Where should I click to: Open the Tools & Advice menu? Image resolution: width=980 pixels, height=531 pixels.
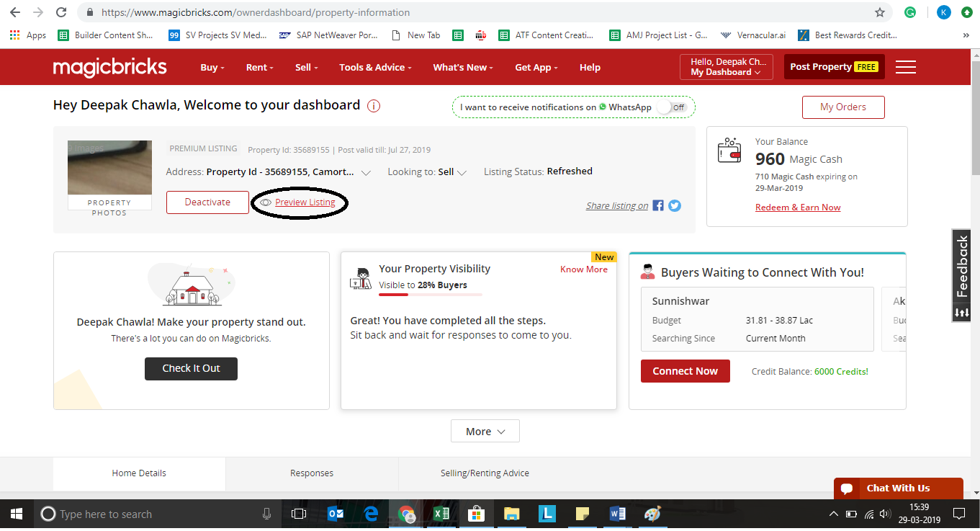click(375, 67)
